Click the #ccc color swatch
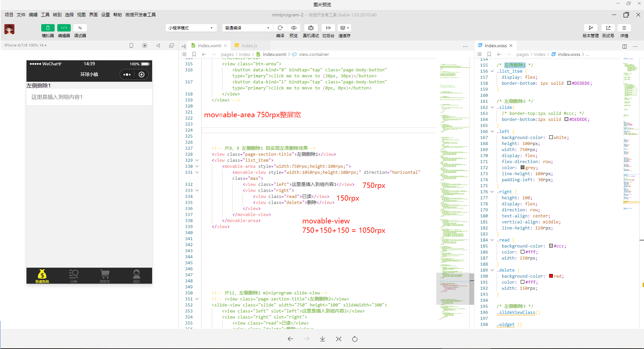The image size is (644, 349). 551,246
